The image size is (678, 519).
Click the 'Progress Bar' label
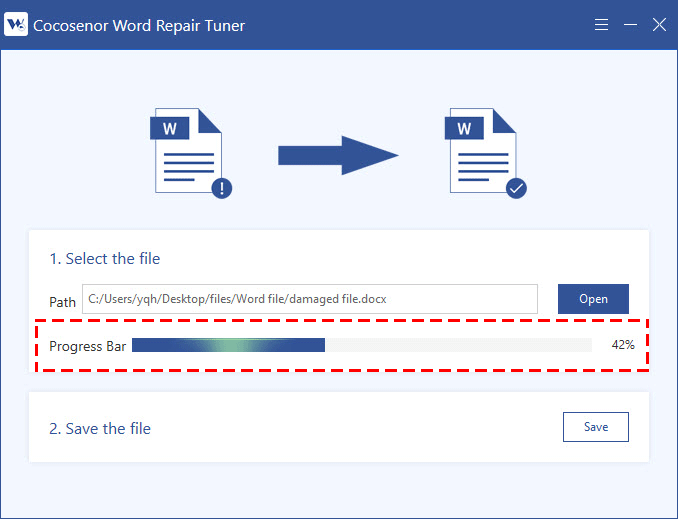point(87,346)
